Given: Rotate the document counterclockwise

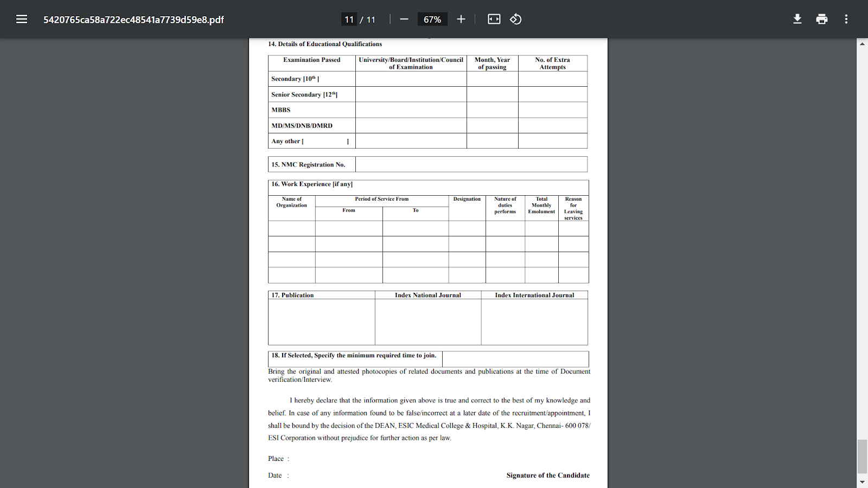Looking at the screenshot, I should [516, 20].
